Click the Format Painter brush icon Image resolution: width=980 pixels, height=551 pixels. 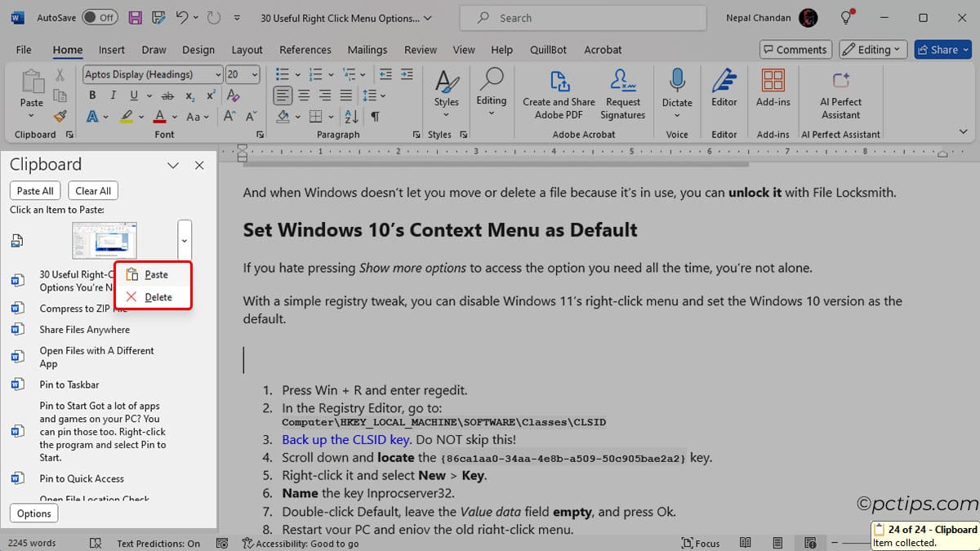pos(60,117)
